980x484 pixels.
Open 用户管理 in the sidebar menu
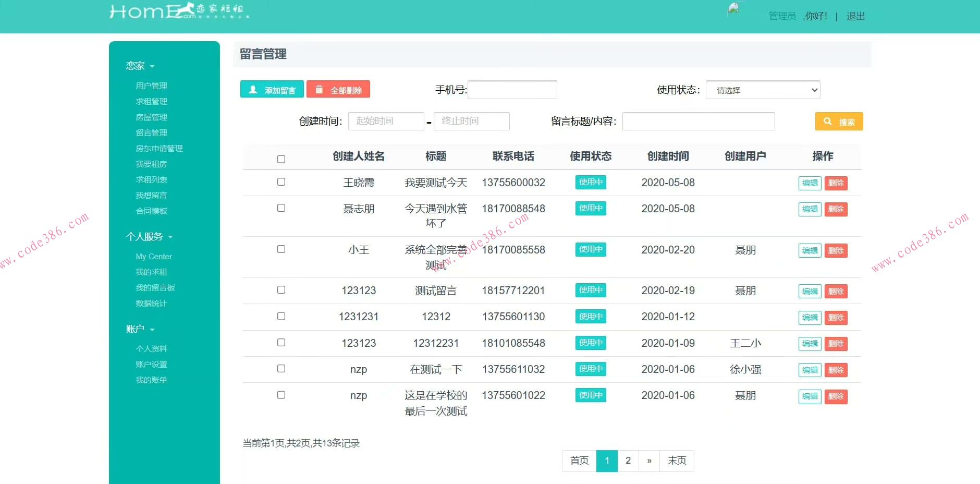151,85
